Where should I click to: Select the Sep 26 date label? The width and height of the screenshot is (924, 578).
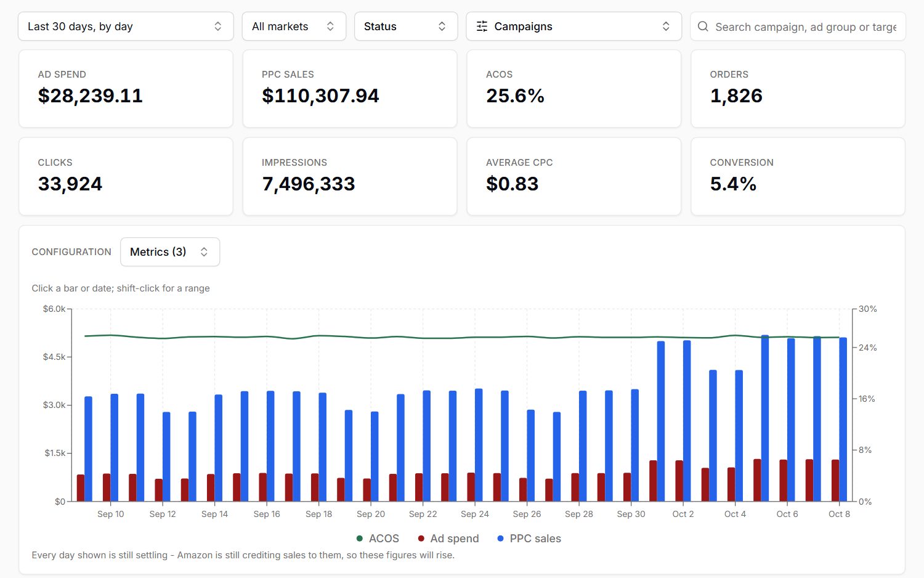pos(527,514)
